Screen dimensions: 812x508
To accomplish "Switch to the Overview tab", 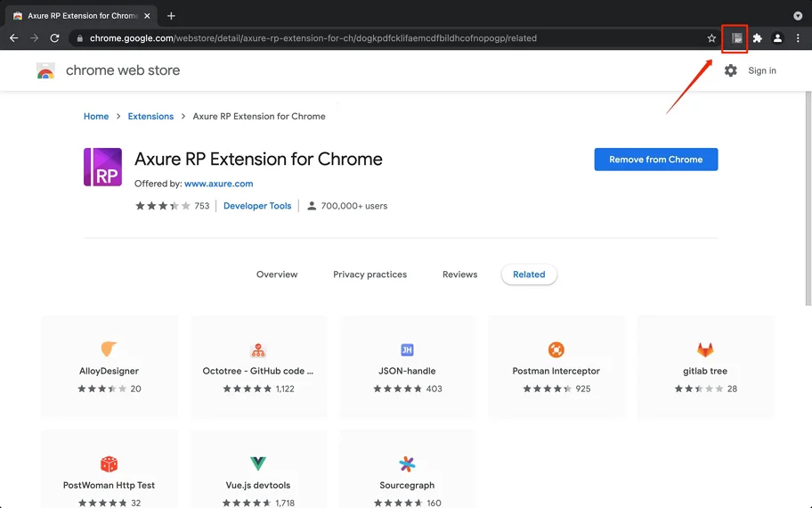I will click(277, 274).
